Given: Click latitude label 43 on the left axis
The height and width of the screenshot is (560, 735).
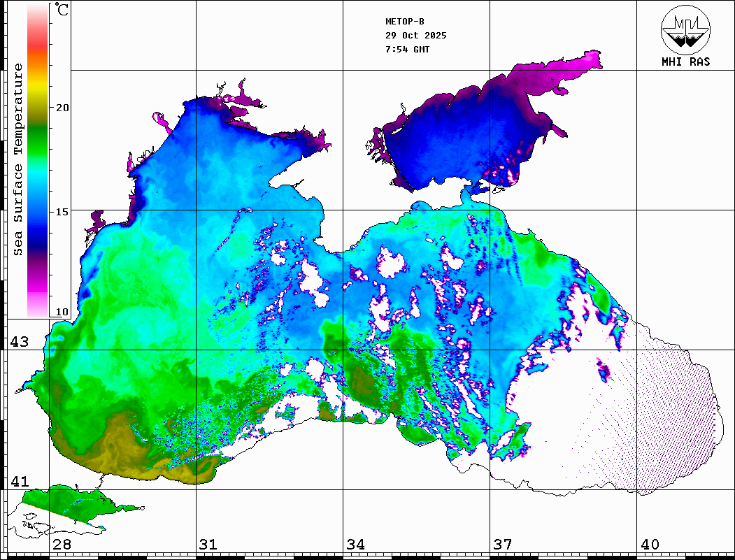Looking at the screenshot, I should (x=19, y=342).
